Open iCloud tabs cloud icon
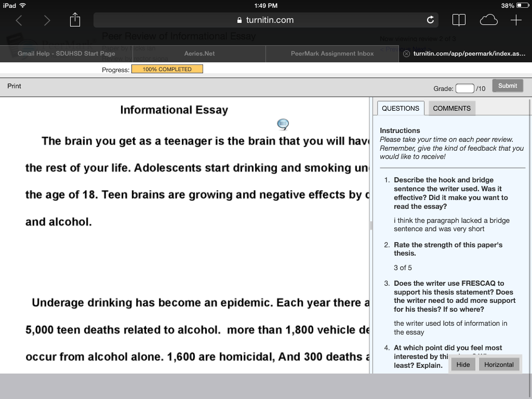The image size is (532, 399). [488, 20]
